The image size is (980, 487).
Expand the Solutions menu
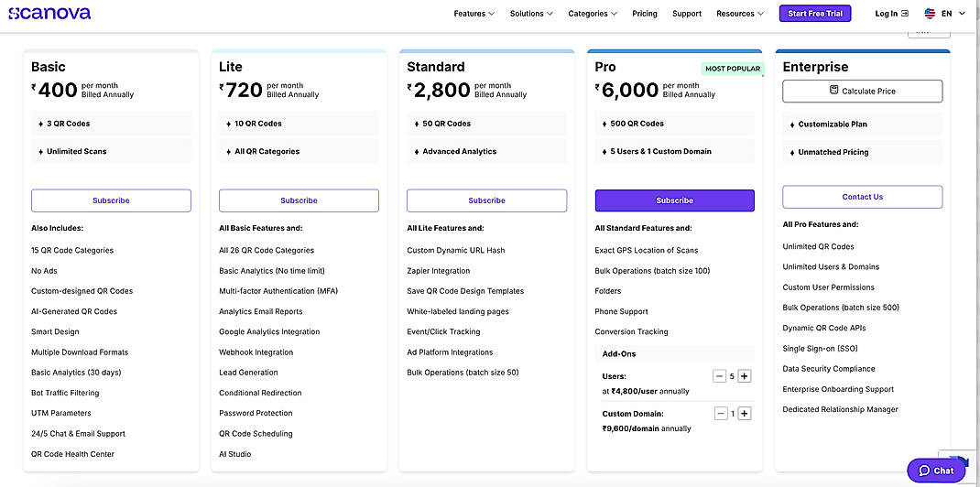tap(531, 13)
